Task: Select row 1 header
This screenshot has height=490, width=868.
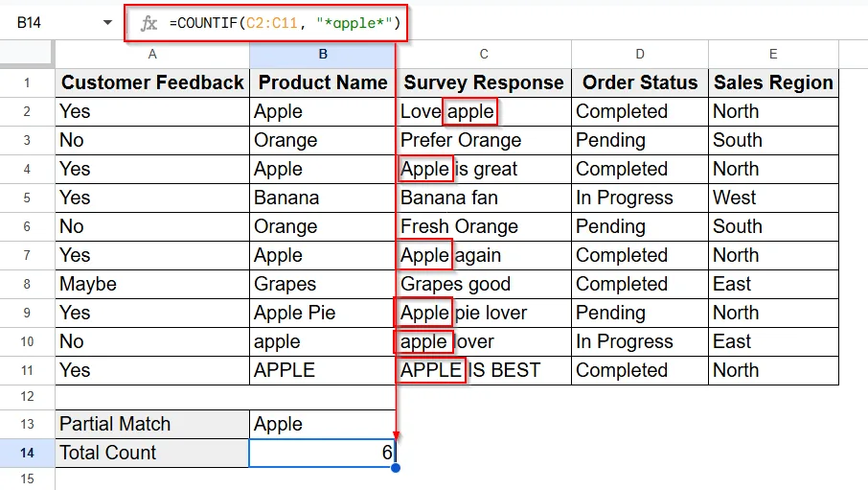Action: coord(27,83)
